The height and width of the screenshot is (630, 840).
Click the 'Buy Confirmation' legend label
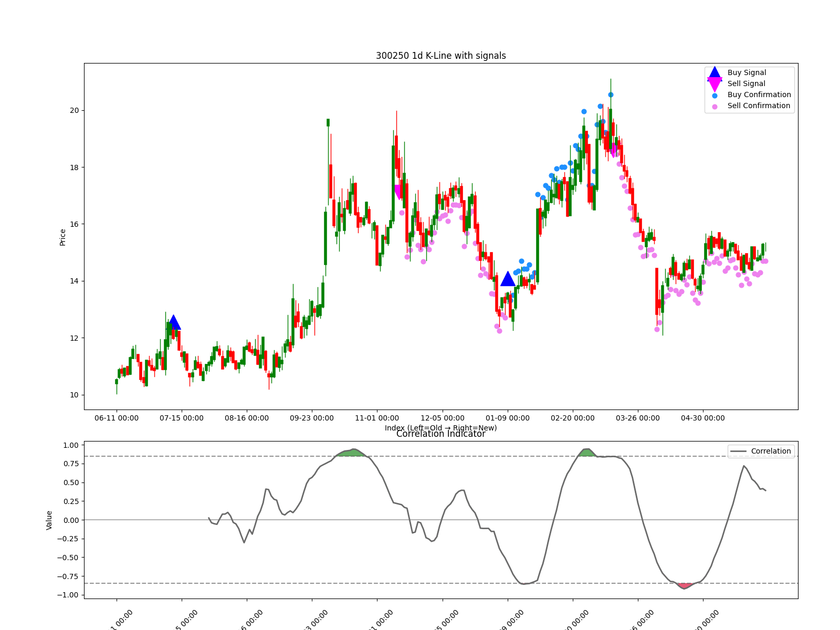pos(759,95)
